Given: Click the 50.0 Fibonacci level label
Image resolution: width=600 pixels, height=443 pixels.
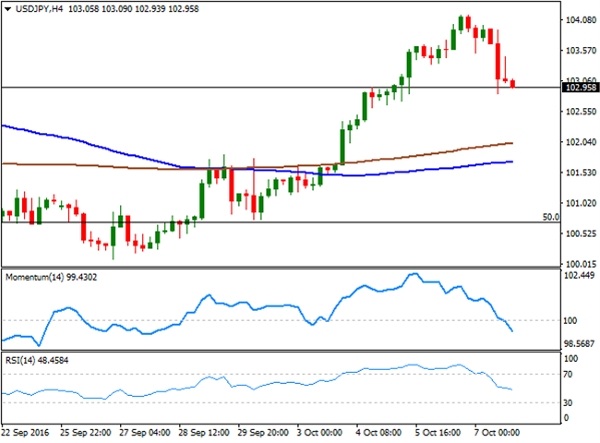Looking at the screenshot, I should 551,217.
